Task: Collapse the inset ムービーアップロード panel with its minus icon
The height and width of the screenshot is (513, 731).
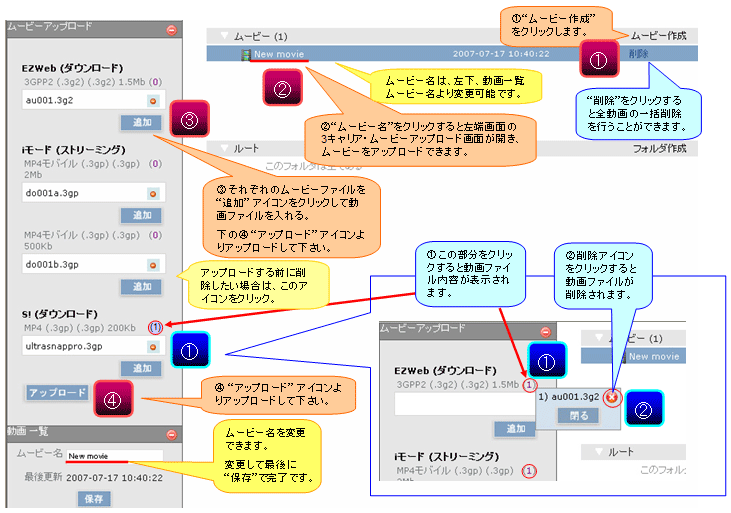Action: click(x=545, y=332)
